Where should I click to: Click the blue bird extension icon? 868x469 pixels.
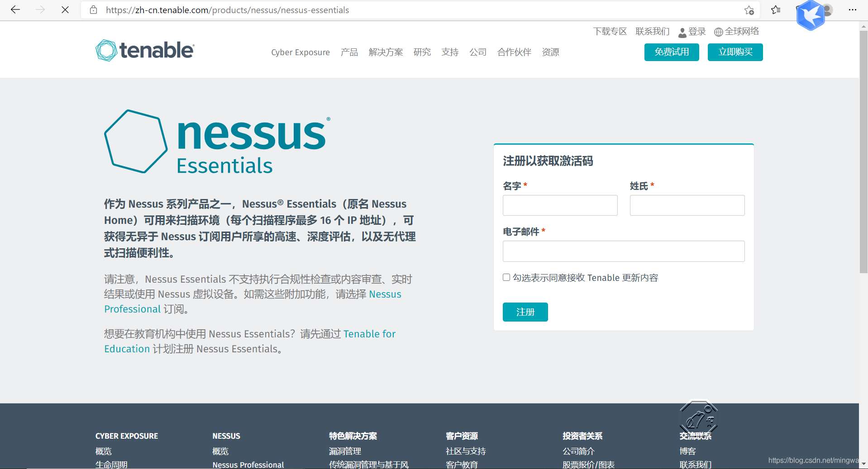pos(811,15)
